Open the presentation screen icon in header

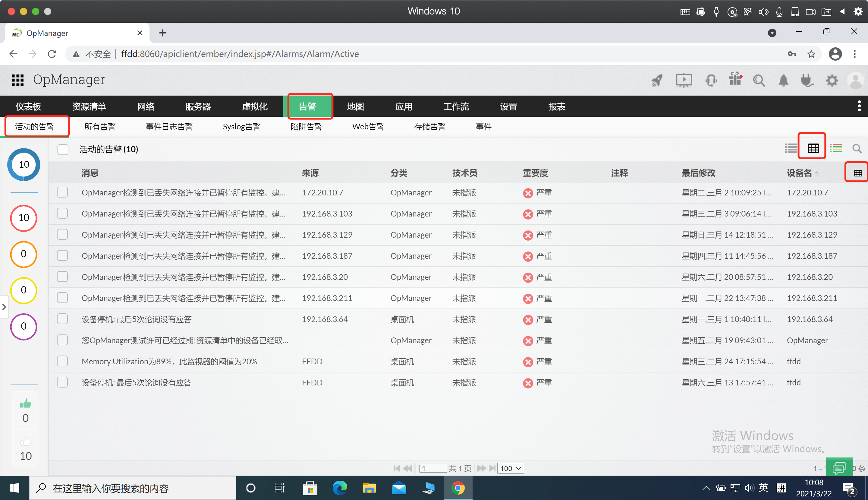tap(684, 80)
